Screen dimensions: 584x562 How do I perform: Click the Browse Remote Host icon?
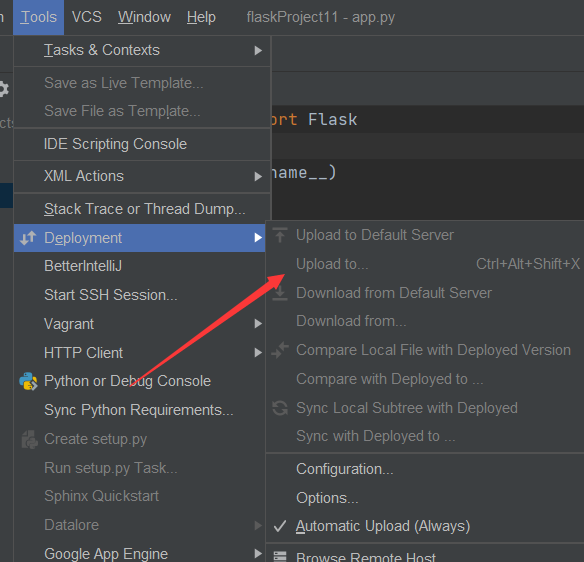[280, 556]
